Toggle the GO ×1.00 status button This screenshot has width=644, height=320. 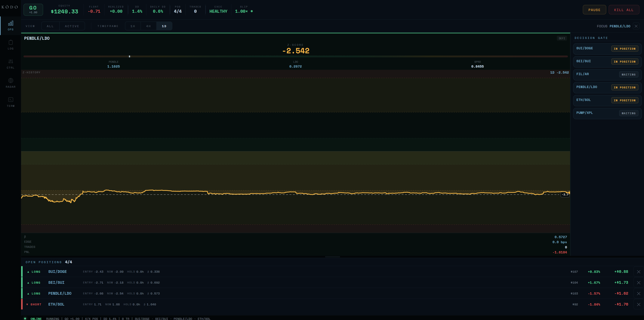[x=33, y=10]
